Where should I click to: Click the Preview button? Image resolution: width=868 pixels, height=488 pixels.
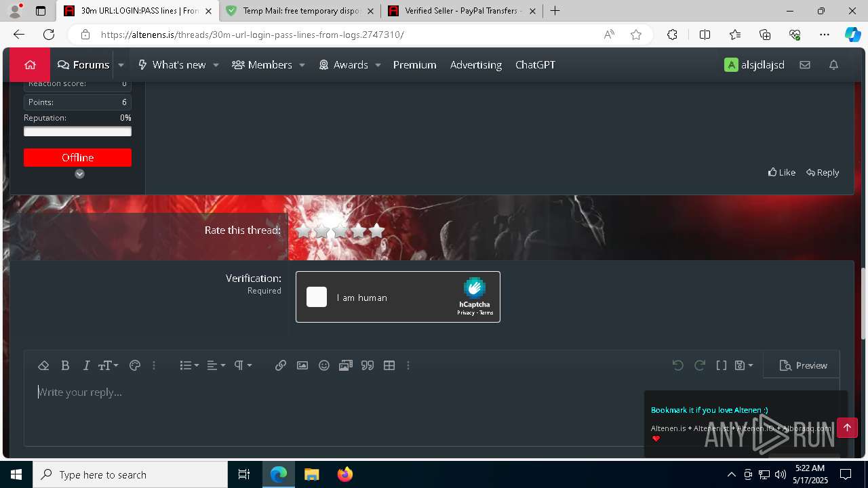[804, 365]
